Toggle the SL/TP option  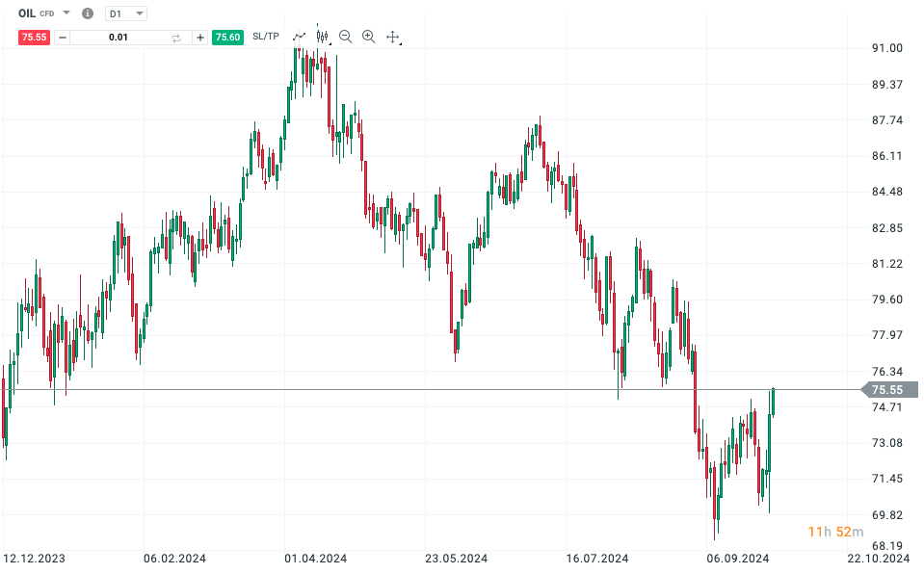266,37
